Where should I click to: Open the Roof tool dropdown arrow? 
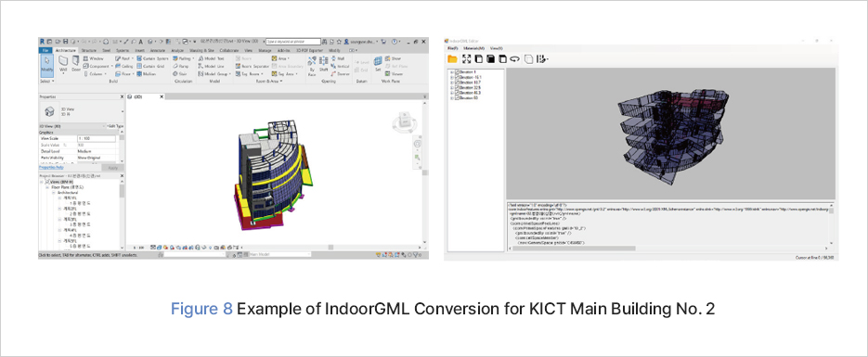[132, 58]
